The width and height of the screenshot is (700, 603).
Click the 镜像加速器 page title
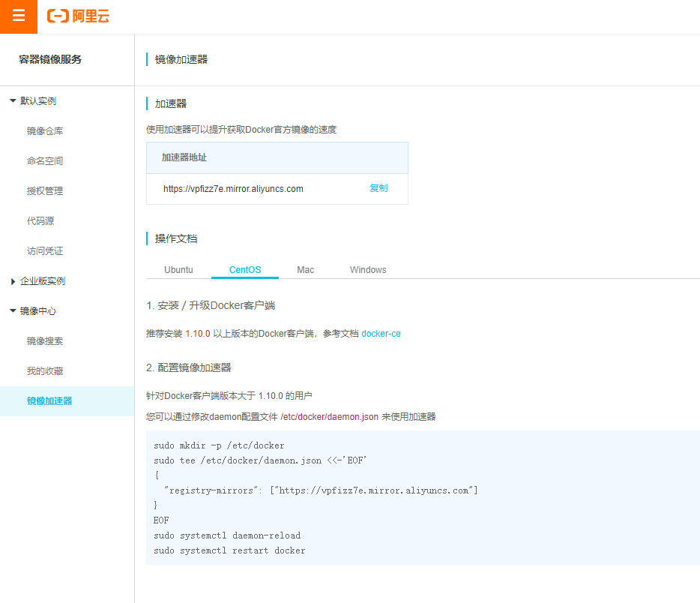[181, 59]
